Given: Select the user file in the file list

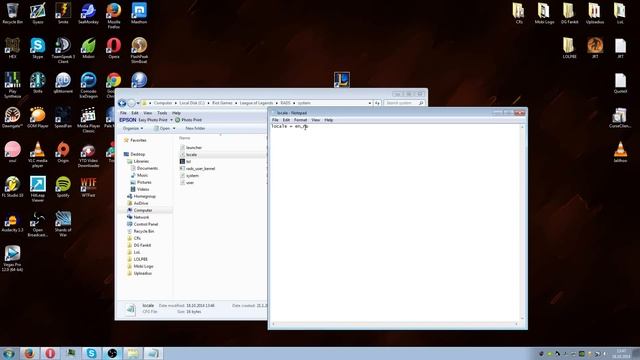Looking at the screenshot, I should 190,182.
